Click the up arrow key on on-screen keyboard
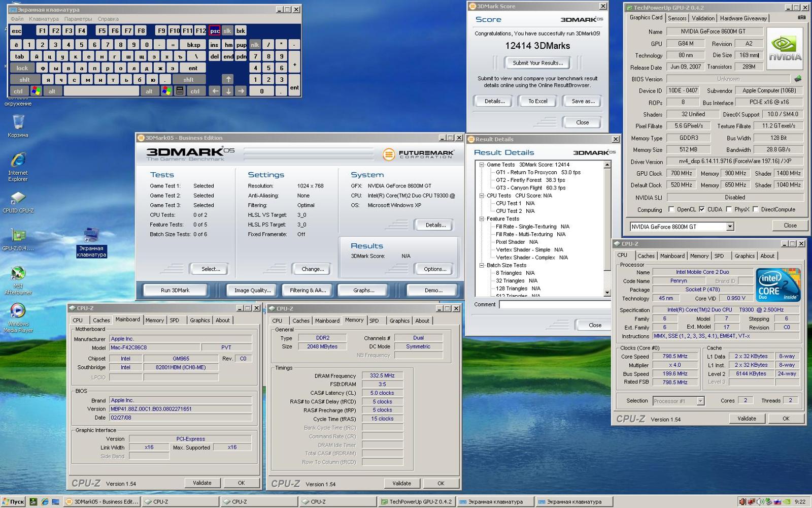 (228, 79)
